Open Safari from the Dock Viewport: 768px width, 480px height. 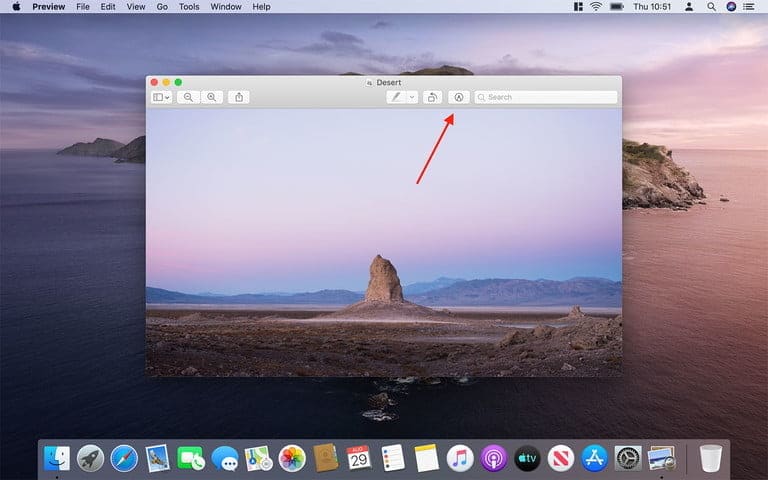tap(124, 459)
